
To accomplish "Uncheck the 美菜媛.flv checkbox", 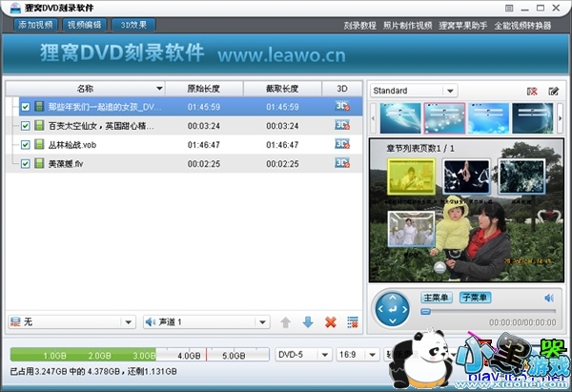I will tap(26, 164).
